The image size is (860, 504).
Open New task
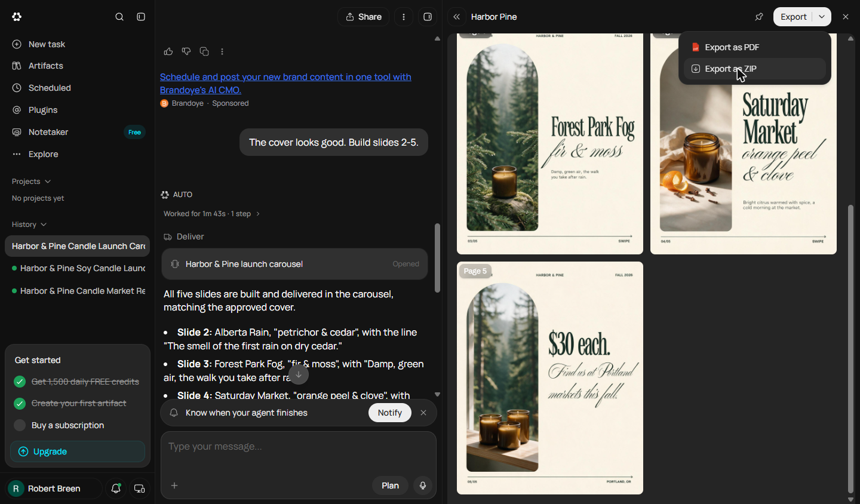tap(77, 44)
